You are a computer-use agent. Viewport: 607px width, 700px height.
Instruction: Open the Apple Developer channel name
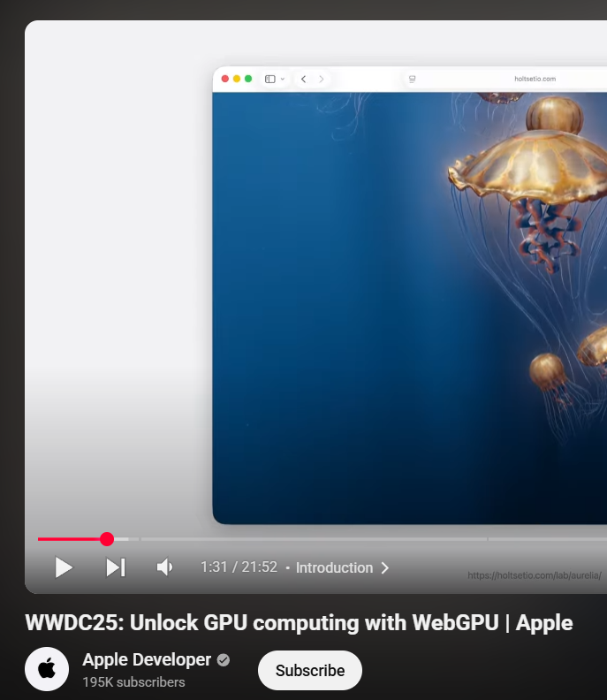pos(147,659)
